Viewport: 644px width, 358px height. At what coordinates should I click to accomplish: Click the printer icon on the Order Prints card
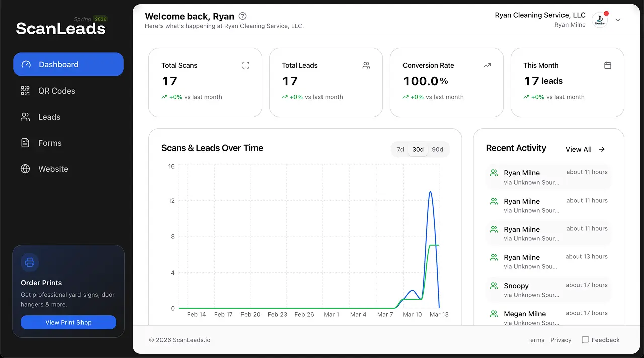click(x=29, y=262)
